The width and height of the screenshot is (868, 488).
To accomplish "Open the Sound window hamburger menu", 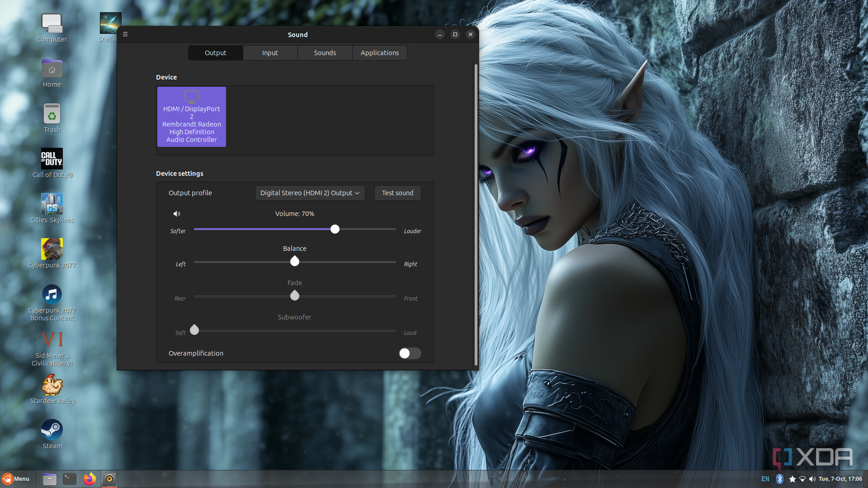I will [x=125, y=34].
